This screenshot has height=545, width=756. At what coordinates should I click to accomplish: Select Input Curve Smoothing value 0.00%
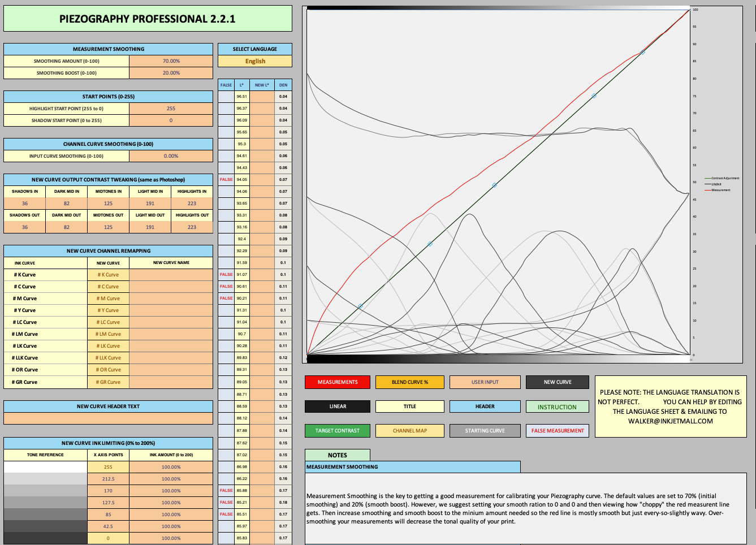[171, 156]
